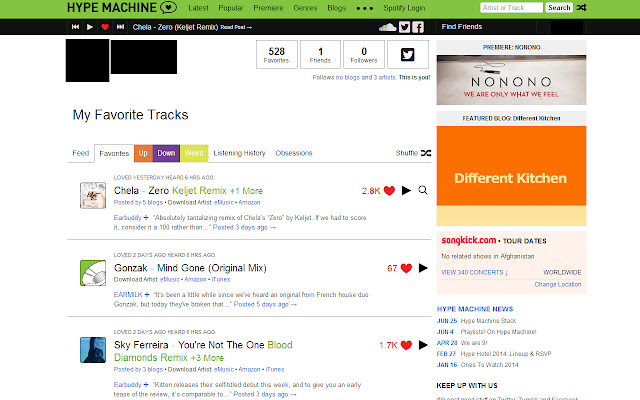Play Chela Zero Keljet Remix
Screen dimensions: 640x400
click(406, 190)
